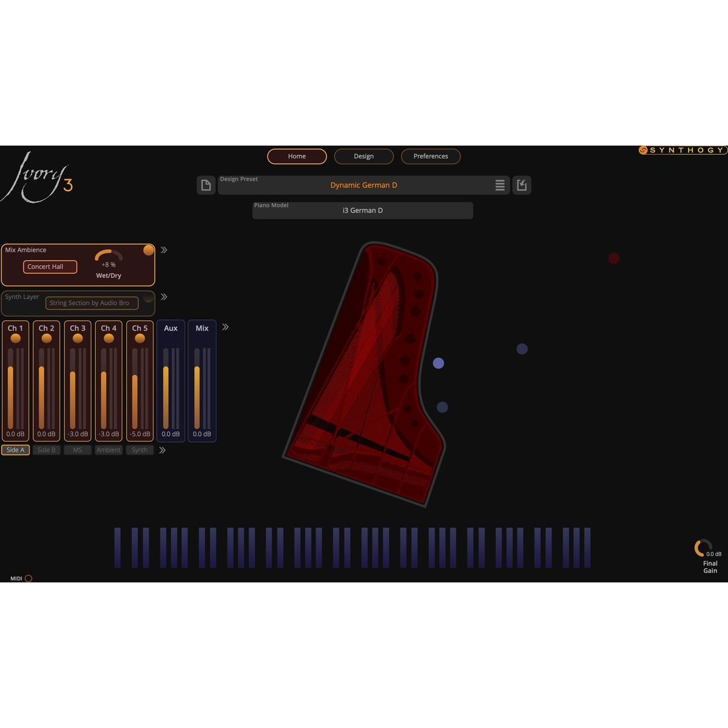Select the Side B mic set
The width and height of the screenshot is (728, 728).
(47, 450)
